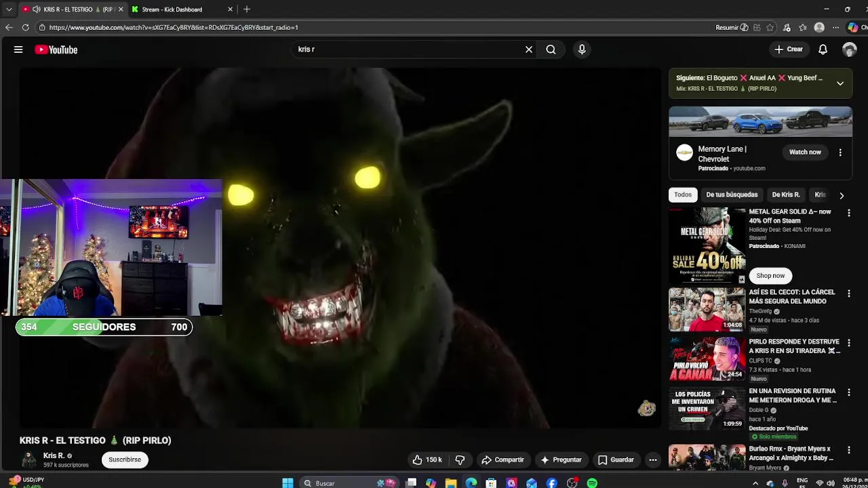Go to the YouTube home logo
The image size is (868, 488).
tap(56, 49)
